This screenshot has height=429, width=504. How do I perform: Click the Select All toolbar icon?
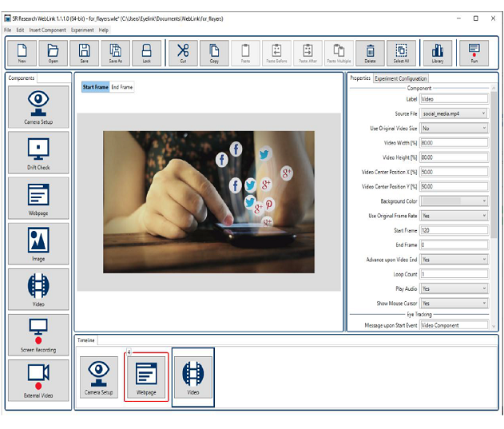(401, 53)
